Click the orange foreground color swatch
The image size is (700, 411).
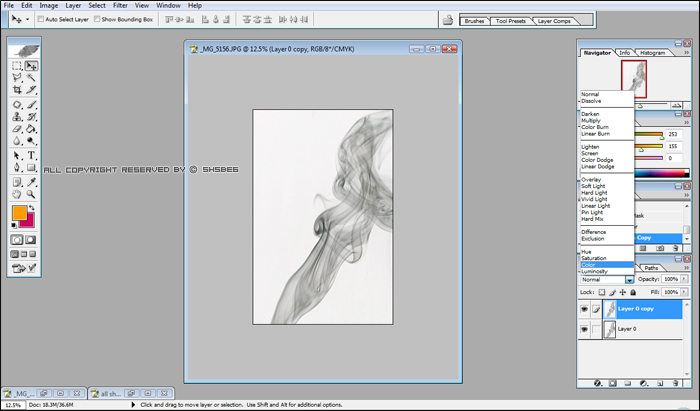pyautogui.click(x=19, y=213)
